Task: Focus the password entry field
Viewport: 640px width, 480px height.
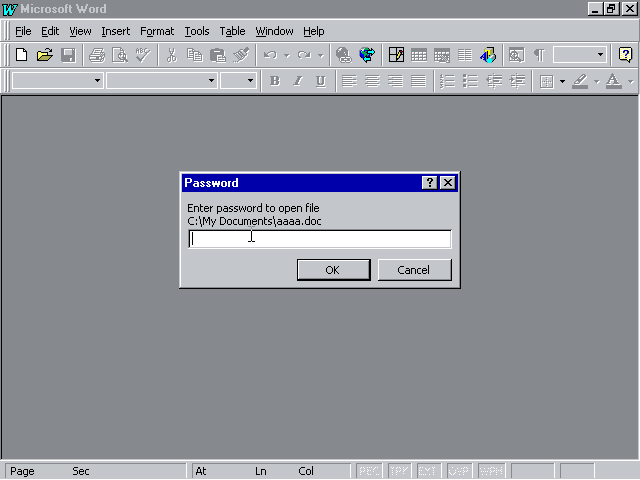Action: click(x=320, y=239)
